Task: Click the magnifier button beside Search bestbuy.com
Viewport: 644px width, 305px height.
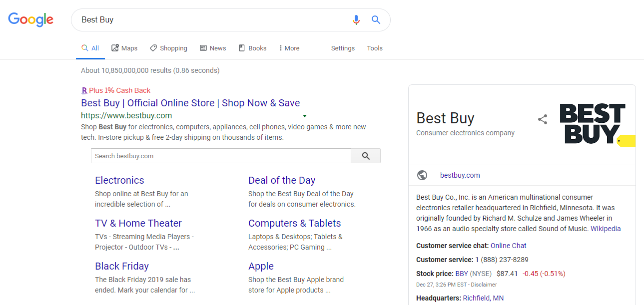Action: point(365,156)
